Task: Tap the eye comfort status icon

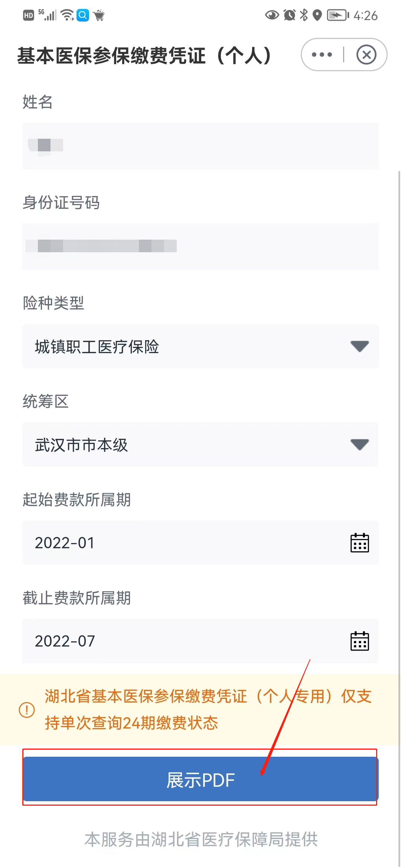Action: point(272,15)
